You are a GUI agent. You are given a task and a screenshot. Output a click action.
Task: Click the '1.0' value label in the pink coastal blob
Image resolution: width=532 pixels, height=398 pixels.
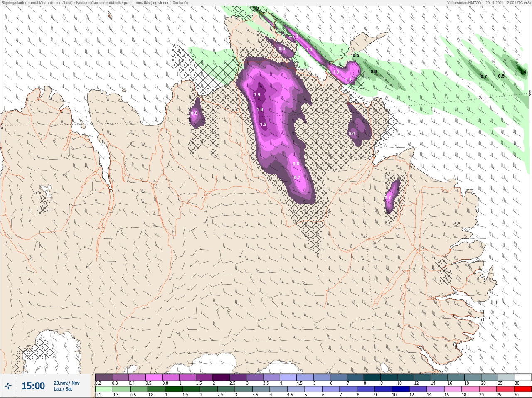(336, 72)
